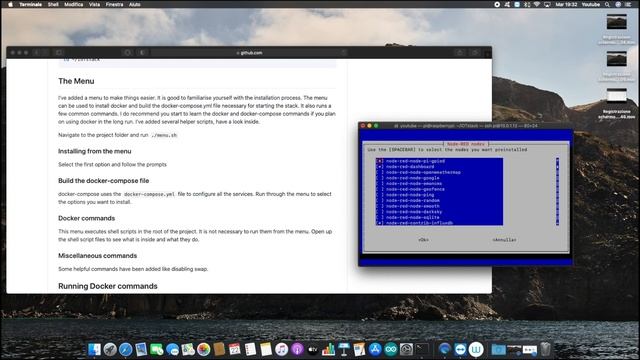
Task: Toggle node-red-dashboard checkbox
Action: coord(380,167)
